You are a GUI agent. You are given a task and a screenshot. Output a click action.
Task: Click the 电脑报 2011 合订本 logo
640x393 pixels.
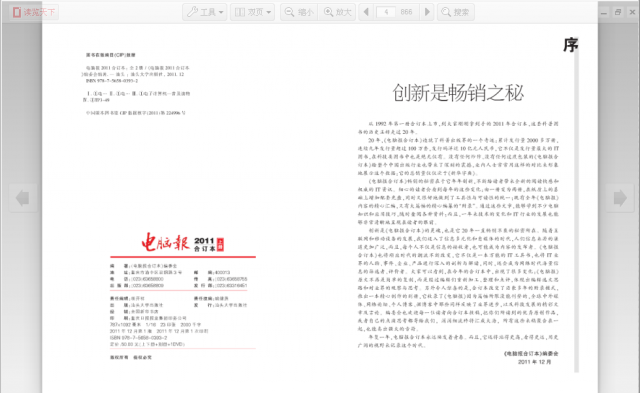(183, 242)
